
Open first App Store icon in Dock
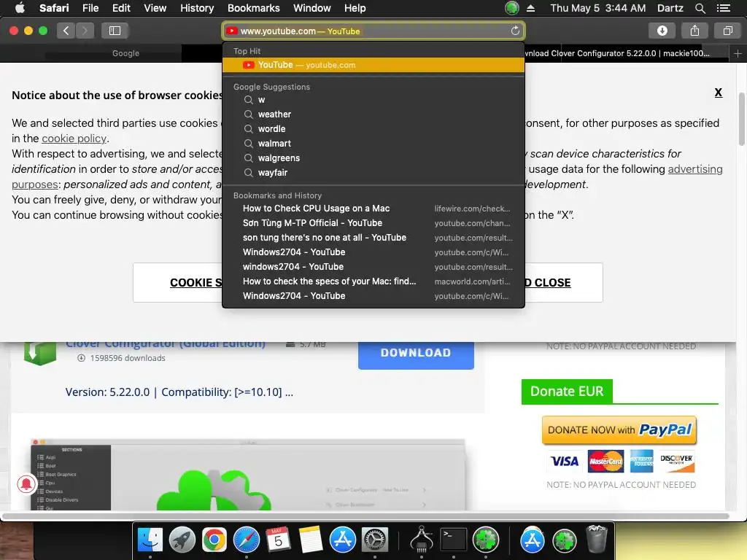coord(343,540)
